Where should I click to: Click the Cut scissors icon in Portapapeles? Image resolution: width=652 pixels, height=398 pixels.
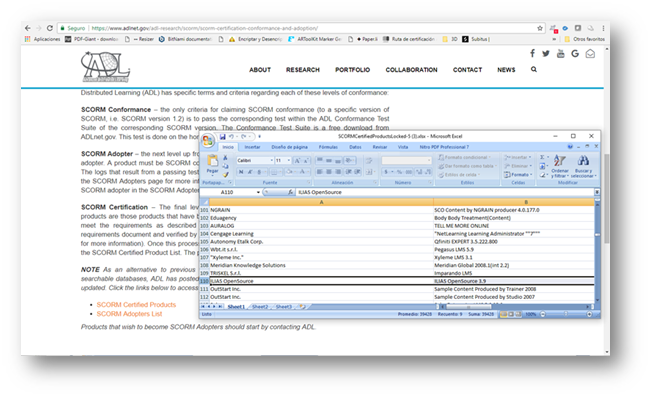click(x=225, y=158)
